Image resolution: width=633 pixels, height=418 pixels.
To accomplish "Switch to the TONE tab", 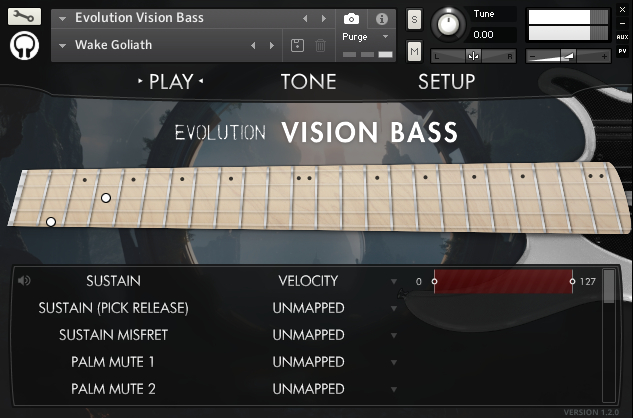I will pyautogui.click(x=308, y=82).
